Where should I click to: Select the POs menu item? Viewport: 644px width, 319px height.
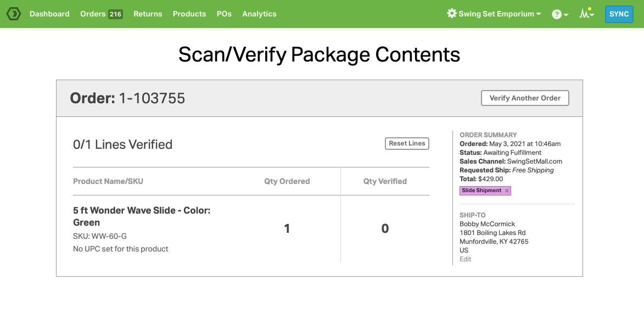pos(224,14)
